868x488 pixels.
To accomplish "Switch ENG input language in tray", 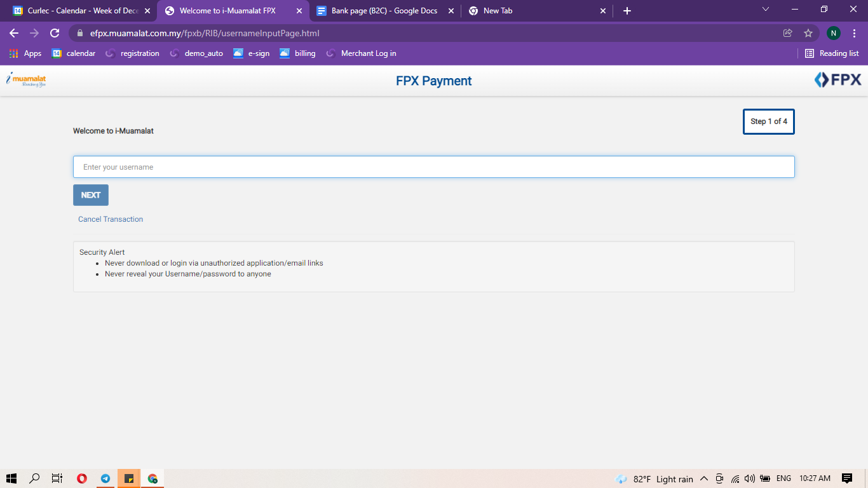I will click(x=784, y=478).
